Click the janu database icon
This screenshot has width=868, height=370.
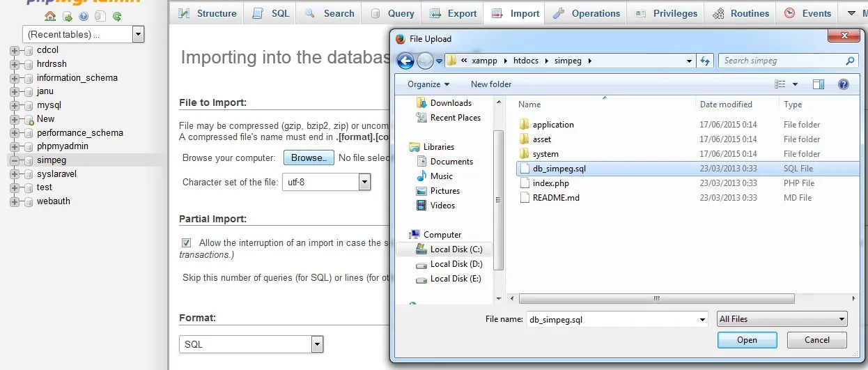point(29,91)
